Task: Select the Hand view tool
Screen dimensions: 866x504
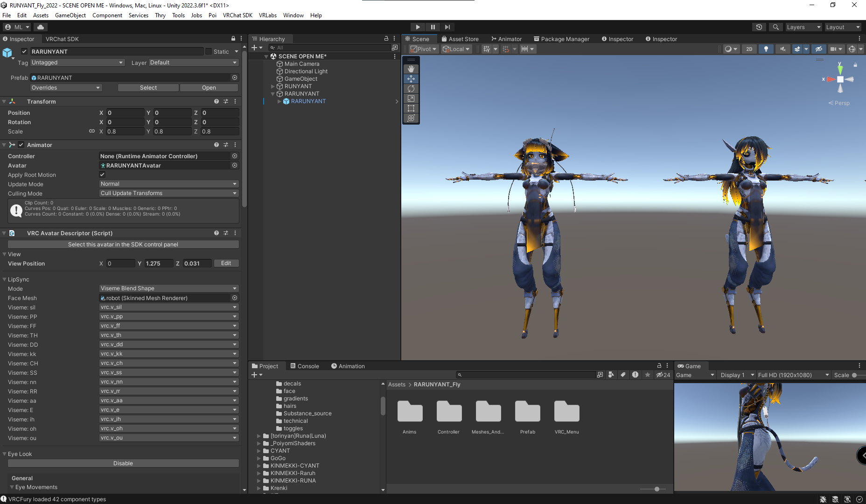Action: click(x=411, y=69)
